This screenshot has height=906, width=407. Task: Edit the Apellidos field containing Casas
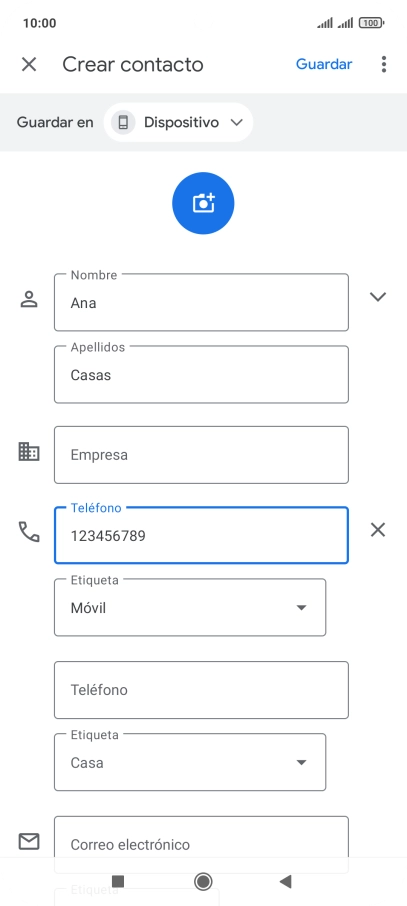tap(201, 374)
